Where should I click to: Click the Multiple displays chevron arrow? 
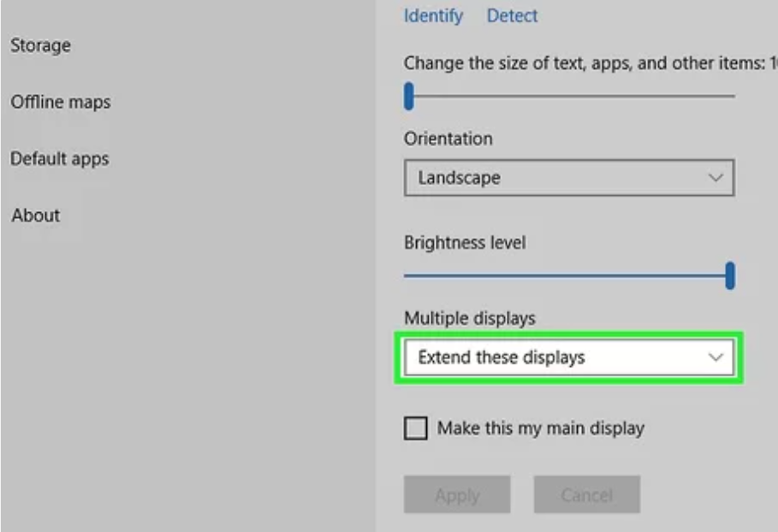(716, 357)
